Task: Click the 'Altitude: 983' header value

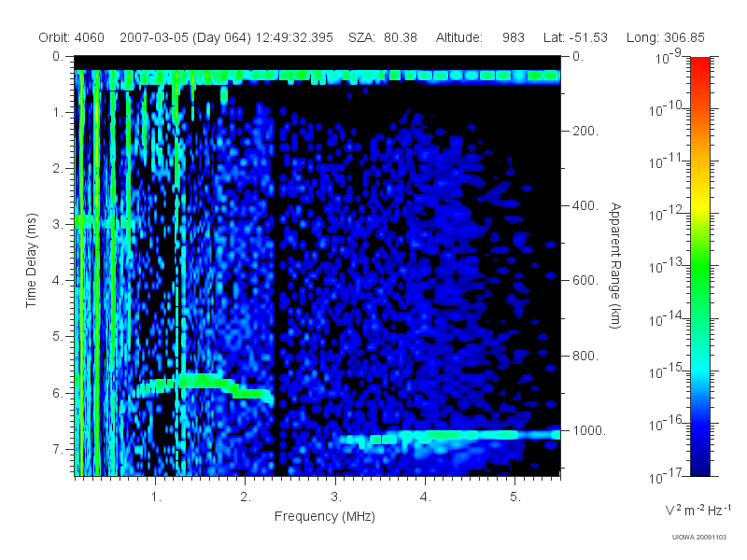Action: click(480, 37)
